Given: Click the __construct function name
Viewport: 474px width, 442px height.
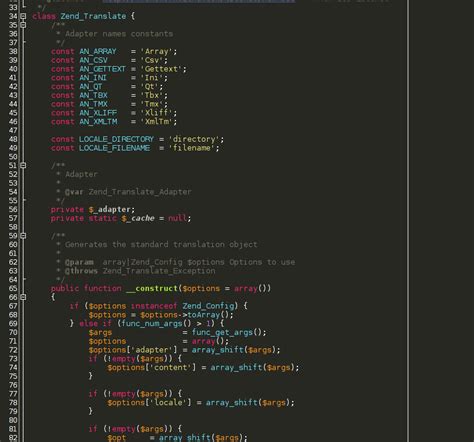Looking at the screenshot, I should click(152, 288).
